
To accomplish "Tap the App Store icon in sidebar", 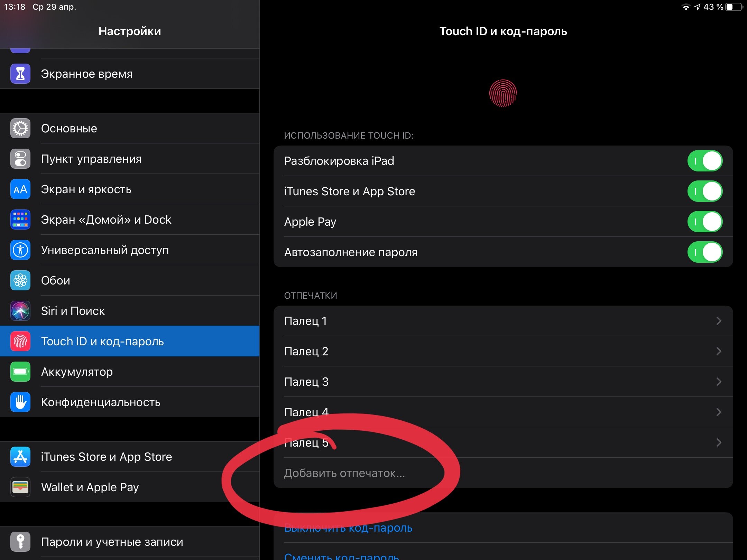I will click(20, 457).
